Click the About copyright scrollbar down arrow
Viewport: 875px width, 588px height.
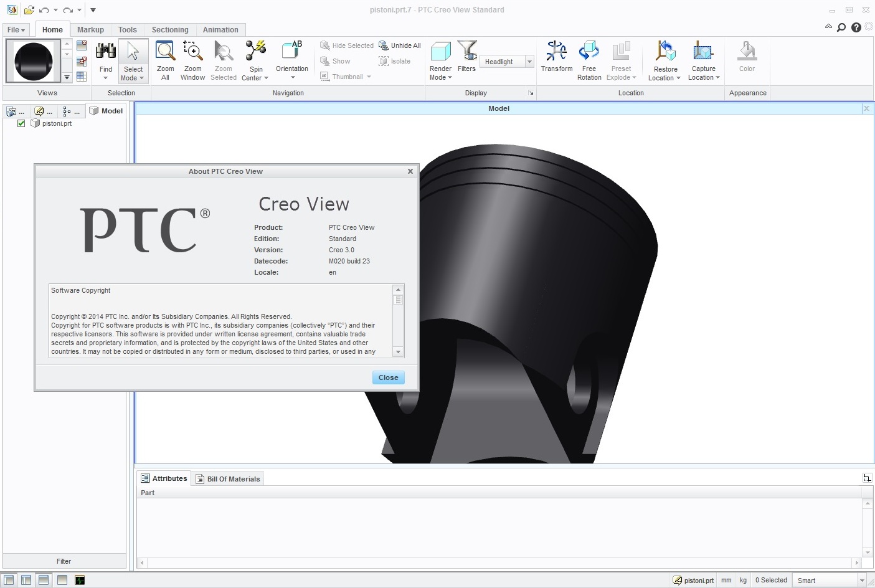tap(399, 352)
